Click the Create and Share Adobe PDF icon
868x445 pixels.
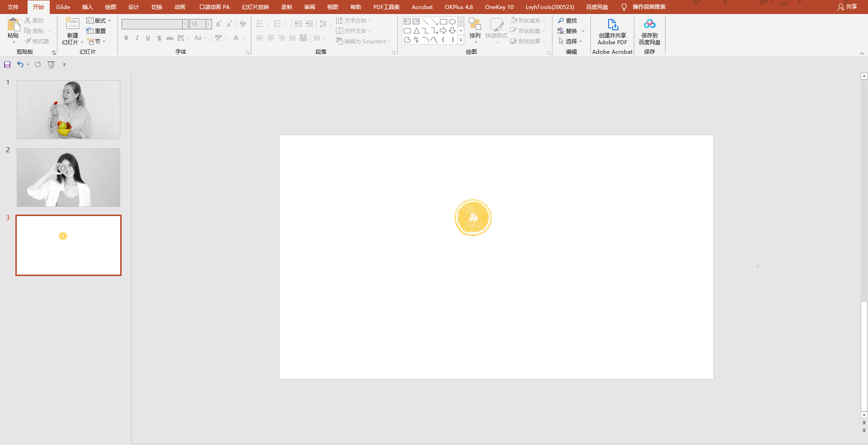pos(613,24)
